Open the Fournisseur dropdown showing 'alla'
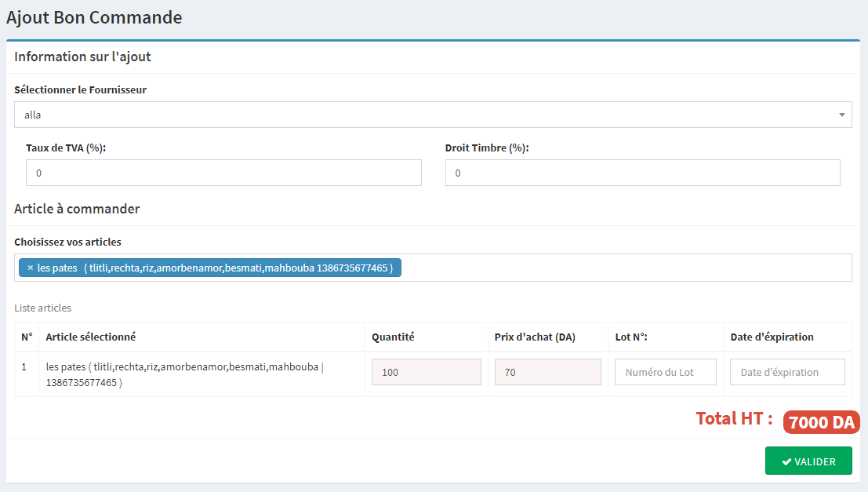 pyautogui.click(x=432, y=115)
